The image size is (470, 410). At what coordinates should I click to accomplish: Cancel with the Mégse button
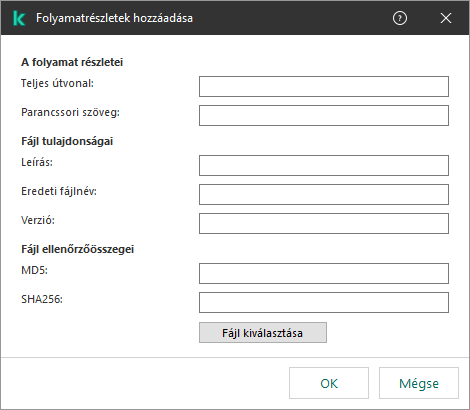(419, 383)
